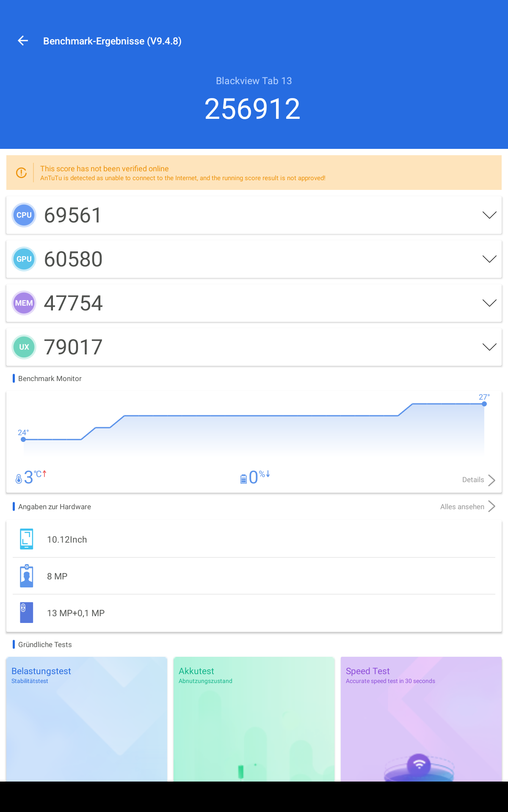Image resolution: width=508 pixels, height=812 pixels.
Task: Expand the UX score 79017 details
Action: pyautogui.click(x=489, y=347)
